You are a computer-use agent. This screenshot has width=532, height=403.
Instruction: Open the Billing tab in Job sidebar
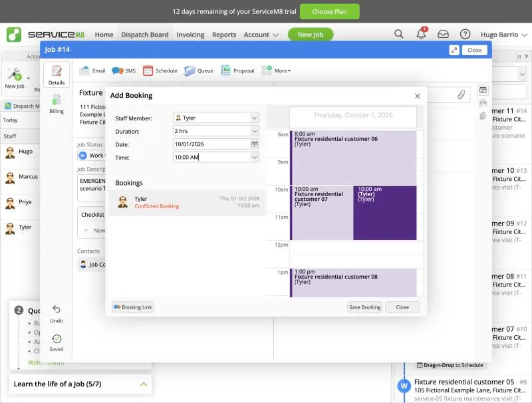coord(57,104)
